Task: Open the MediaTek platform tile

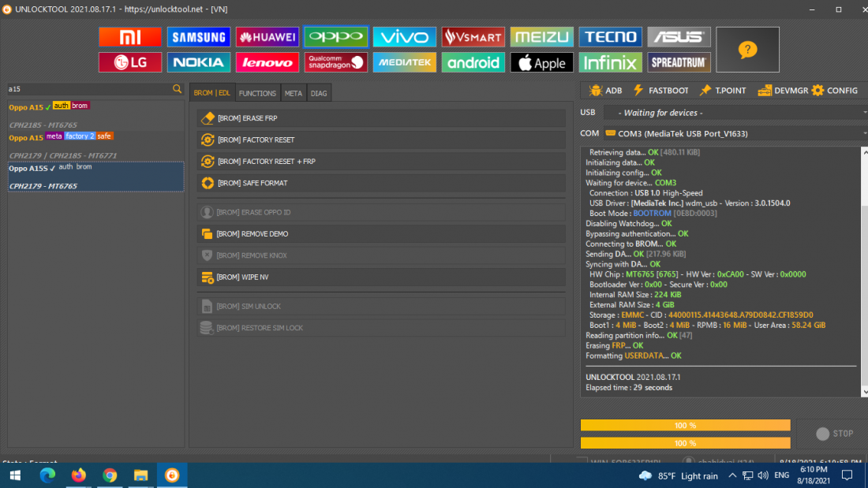Action: pyautogui.click(x=405, y=62)
